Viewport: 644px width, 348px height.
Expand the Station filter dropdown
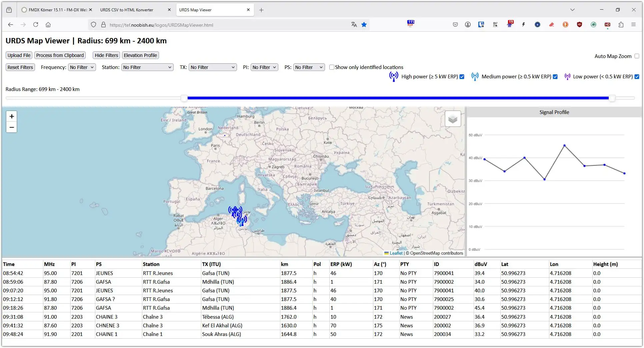[147, 67]
